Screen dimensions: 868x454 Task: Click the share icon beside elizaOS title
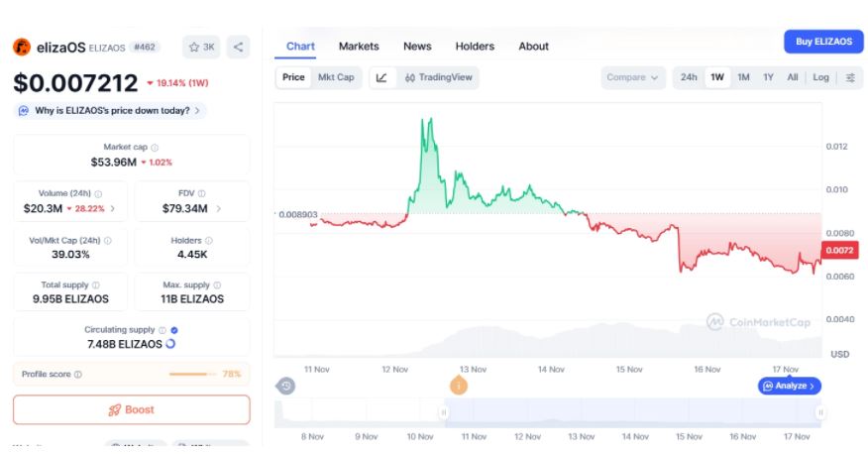(238, 47)
